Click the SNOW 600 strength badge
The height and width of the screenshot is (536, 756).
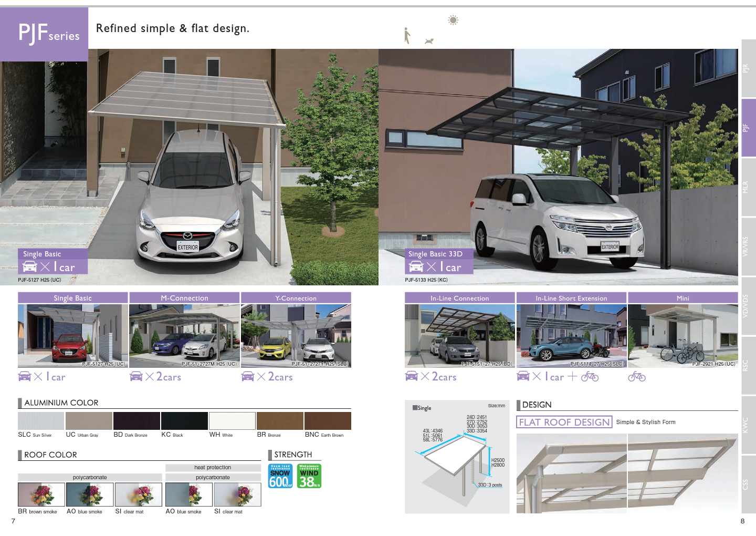click(x=280, y=476)
